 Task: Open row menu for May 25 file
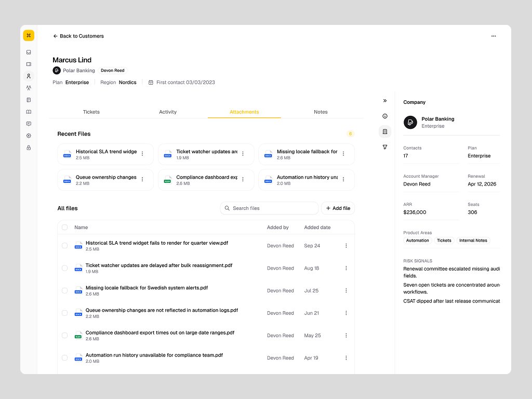346,335
